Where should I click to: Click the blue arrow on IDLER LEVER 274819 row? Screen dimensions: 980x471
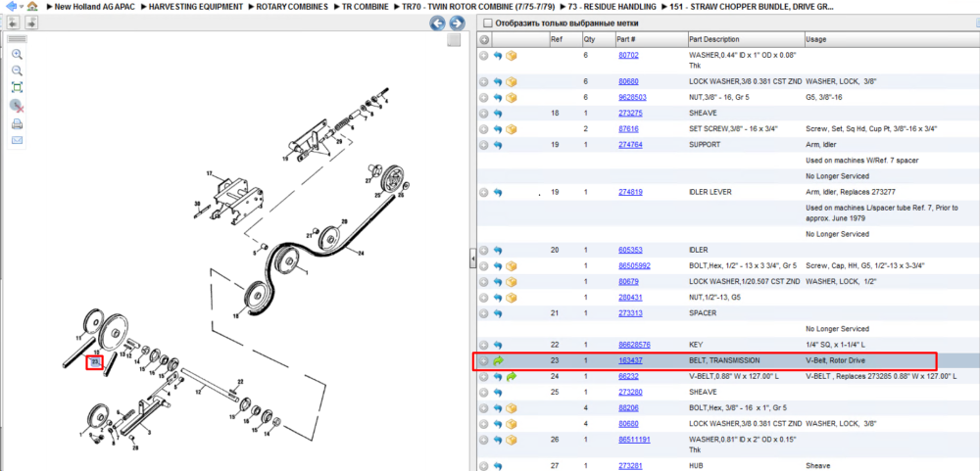498,192
